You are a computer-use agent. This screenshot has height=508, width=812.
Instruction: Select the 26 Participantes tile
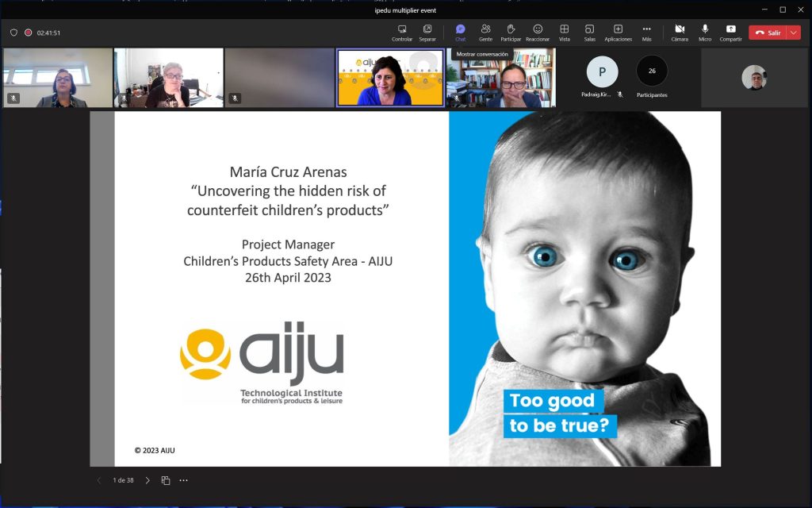652,76
